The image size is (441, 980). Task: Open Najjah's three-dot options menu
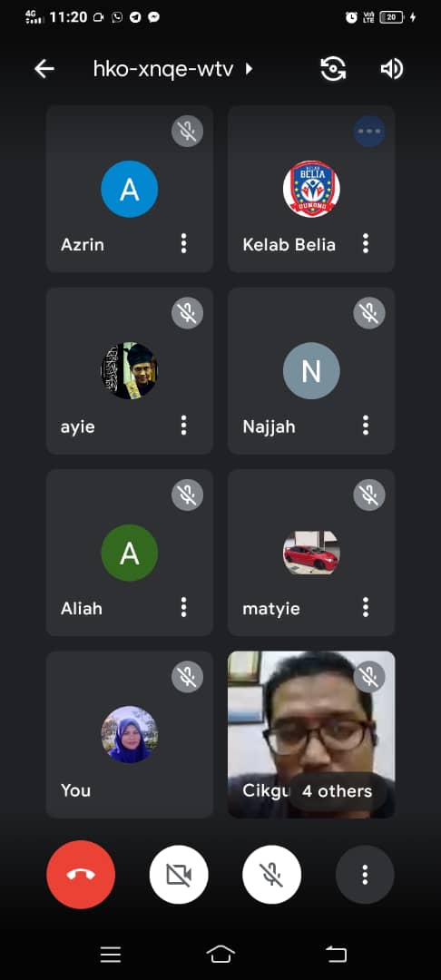click(x=366, y=425)
